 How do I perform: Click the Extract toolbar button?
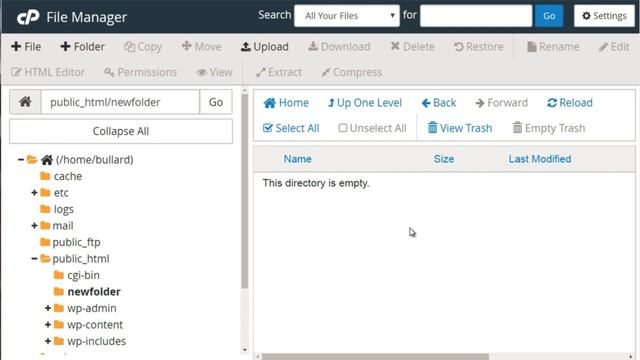click(x=279, y=72)
